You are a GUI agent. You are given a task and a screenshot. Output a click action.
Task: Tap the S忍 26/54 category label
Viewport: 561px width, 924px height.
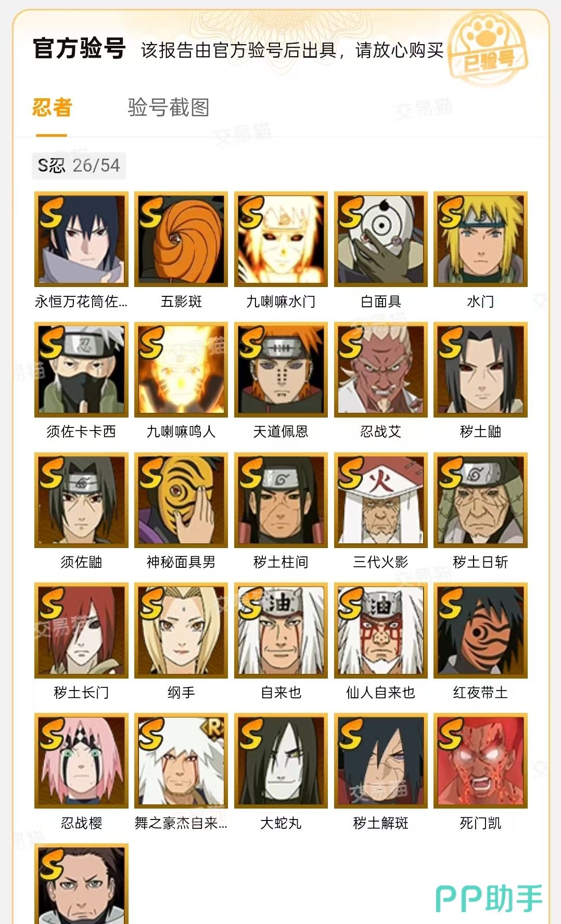tap(79, 165)
